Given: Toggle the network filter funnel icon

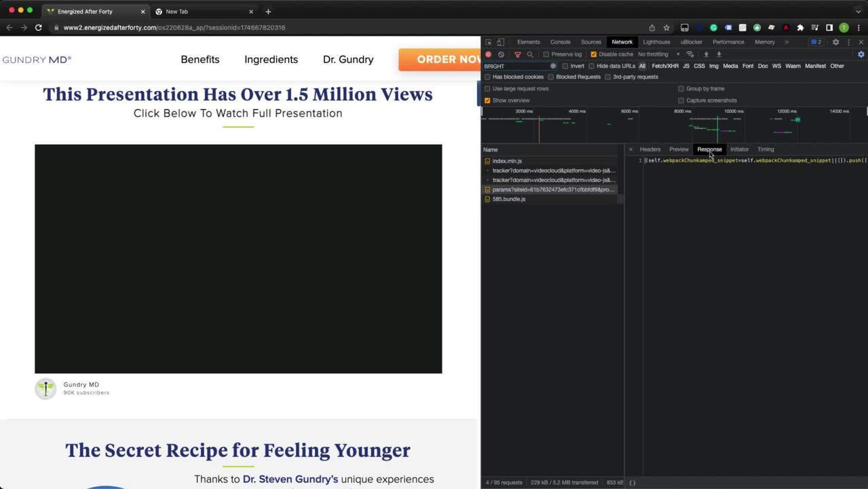Looking at the screenshot, I should 517,54.
